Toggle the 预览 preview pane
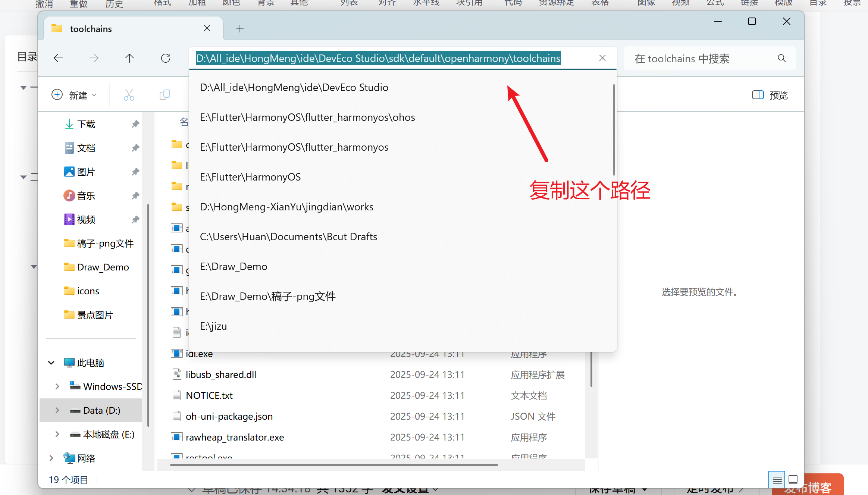This screenshot has width=868, height=495. point(770,95)
